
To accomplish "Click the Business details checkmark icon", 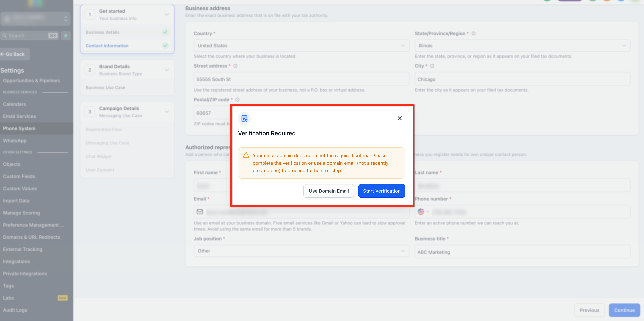I will 165,32.
